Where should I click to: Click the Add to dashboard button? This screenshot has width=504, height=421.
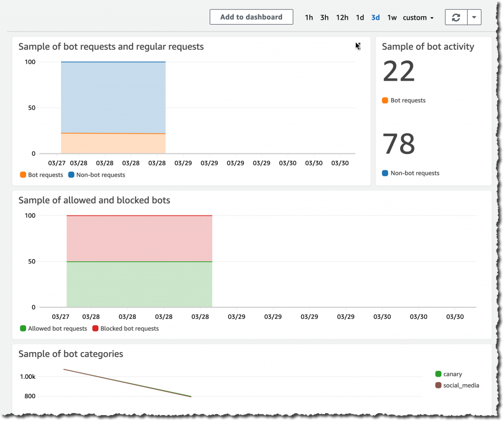point(251,16)
